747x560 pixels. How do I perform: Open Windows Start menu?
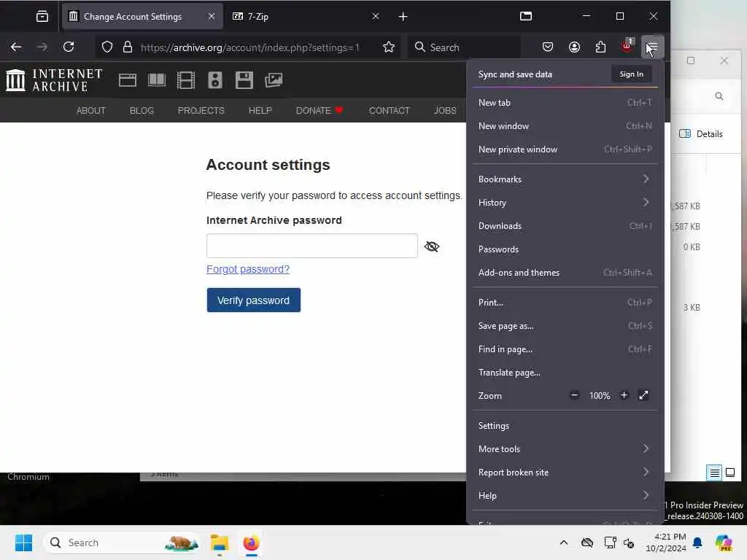pyautogui.click(x=23, y=542)
